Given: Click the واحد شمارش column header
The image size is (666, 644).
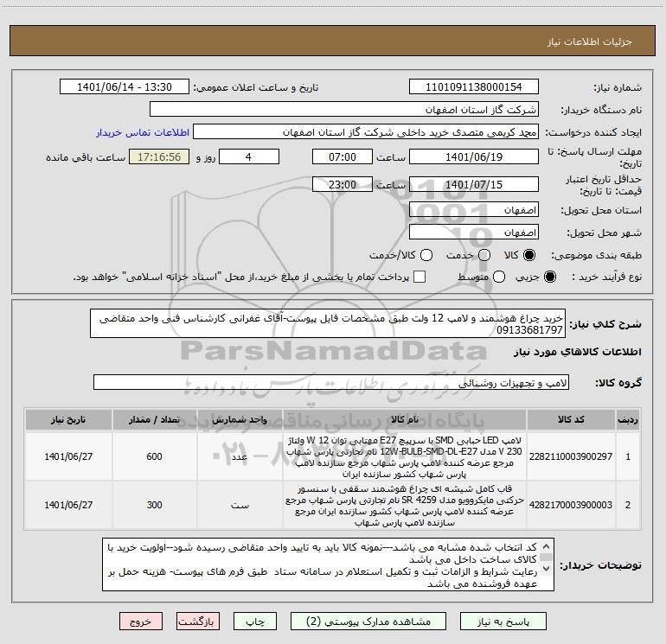Looking at the screenshot, I should (240, 419).
